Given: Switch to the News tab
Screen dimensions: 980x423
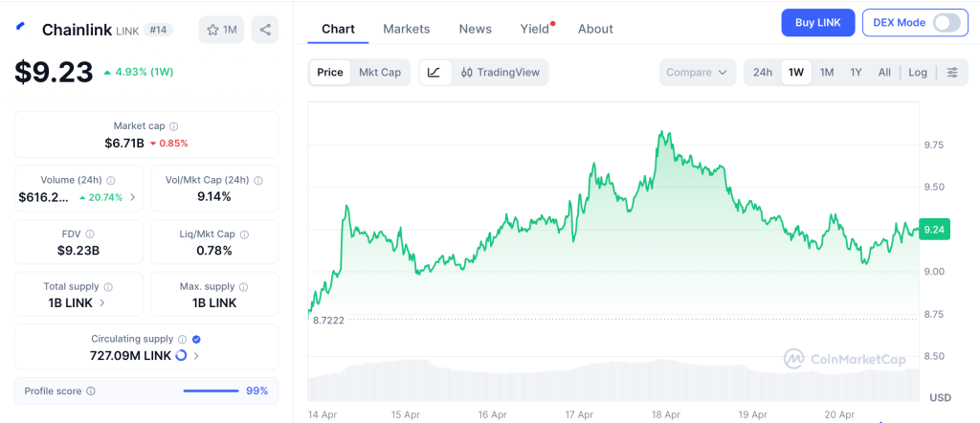Looking at the screenshot, I should tap(475, 29).
